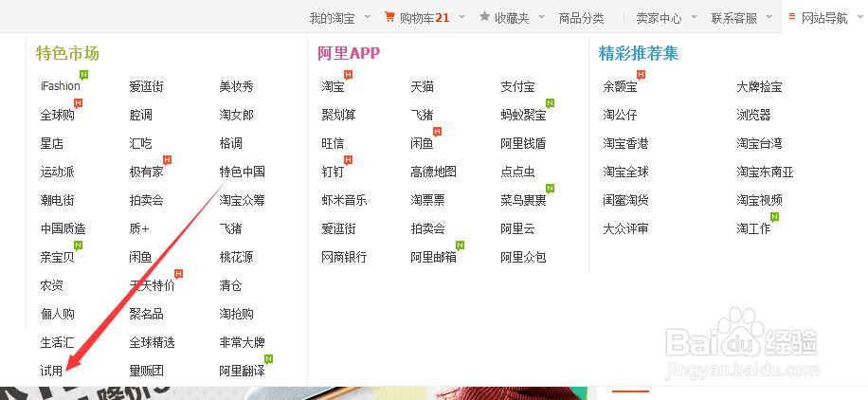The width and height of the screenshot is (868, 400).
Task: Visit 桃花源
Action: coord(236,257)
